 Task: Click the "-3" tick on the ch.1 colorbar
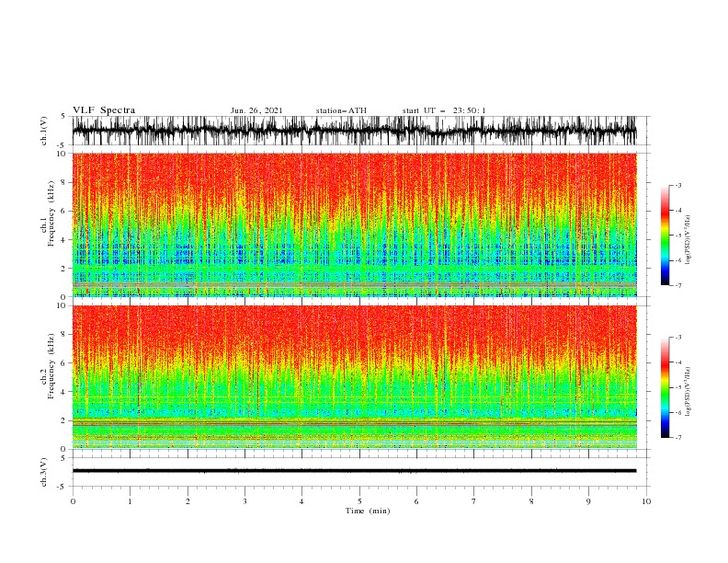coord(678,185)
